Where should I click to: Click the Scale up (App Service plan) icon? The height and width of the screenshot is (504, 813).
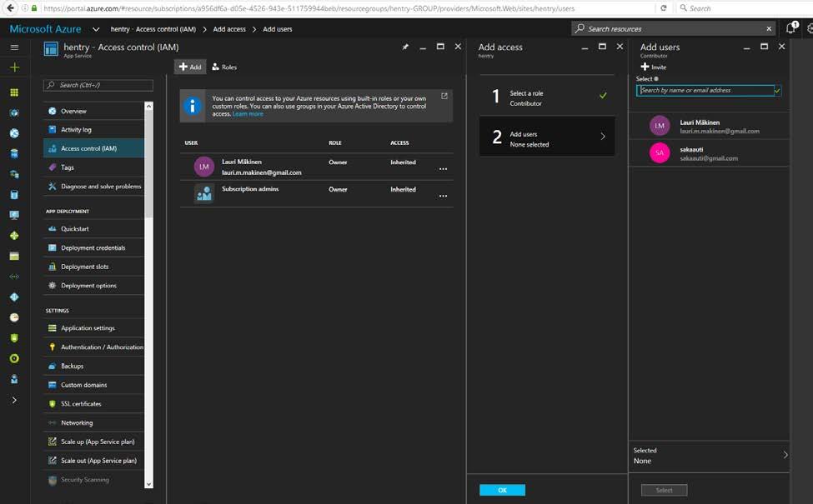52,442
